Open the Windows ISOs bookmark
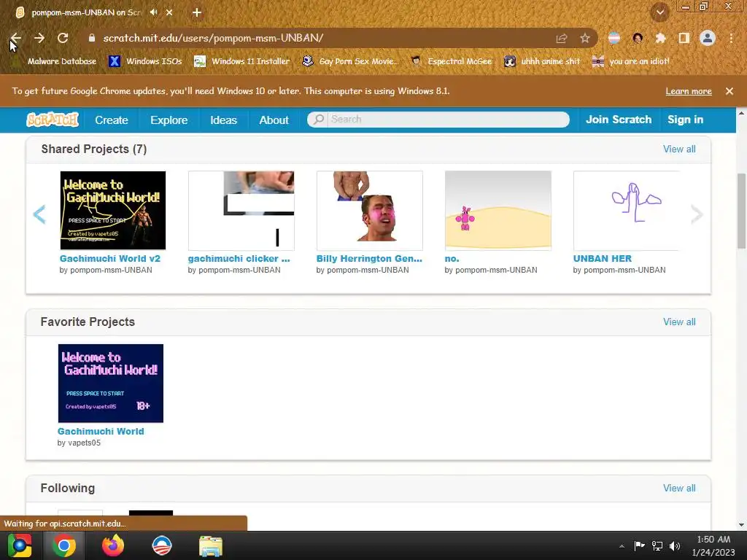Viewport: 747px width, 560px height. 145,61
